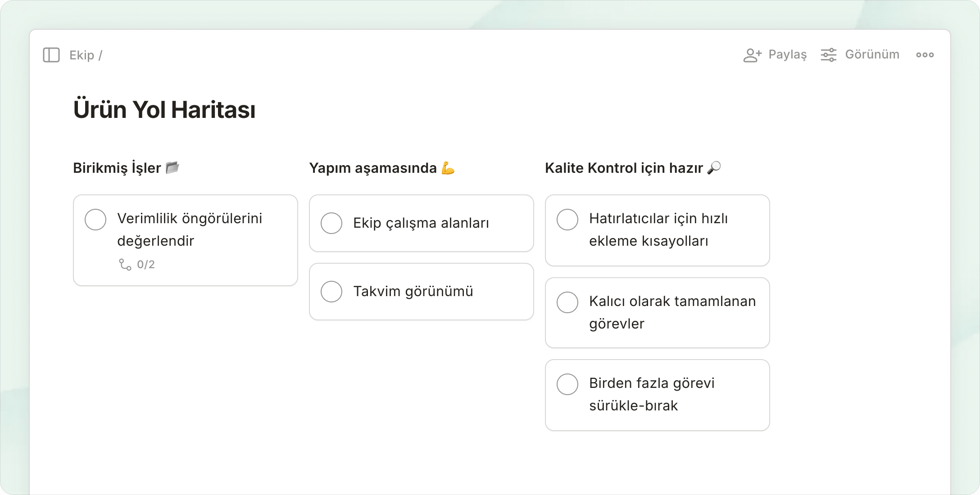Click the muscle emoji beside Yapım aşamasında
Viewport: 980px width, 495px height.
tap(448, 167)
